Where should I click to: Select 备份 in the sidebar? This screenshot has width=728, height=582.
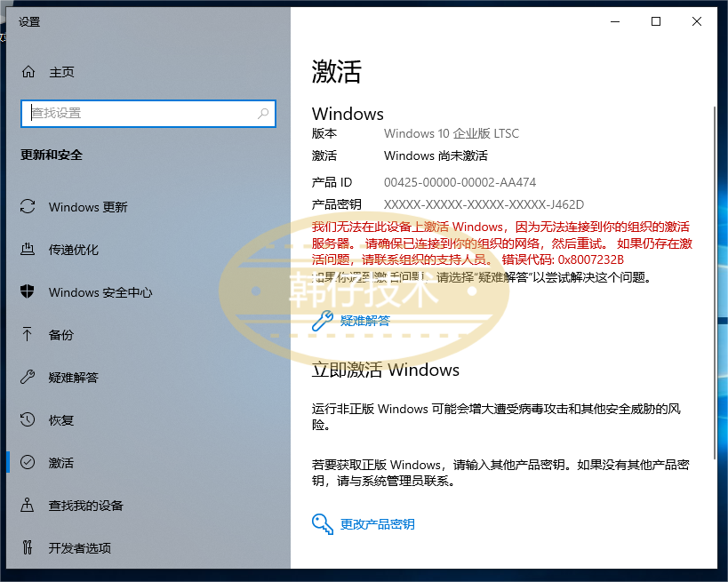point(60,335)
